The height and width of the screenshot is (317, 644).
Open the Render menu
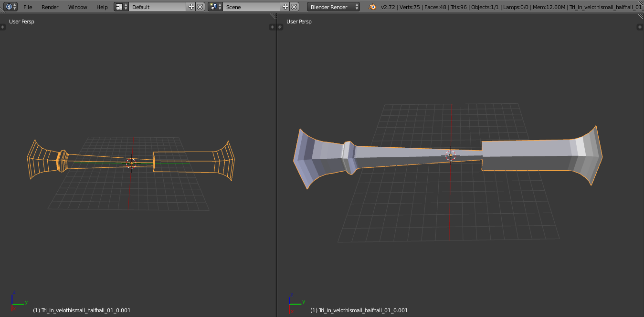point(50,7)
